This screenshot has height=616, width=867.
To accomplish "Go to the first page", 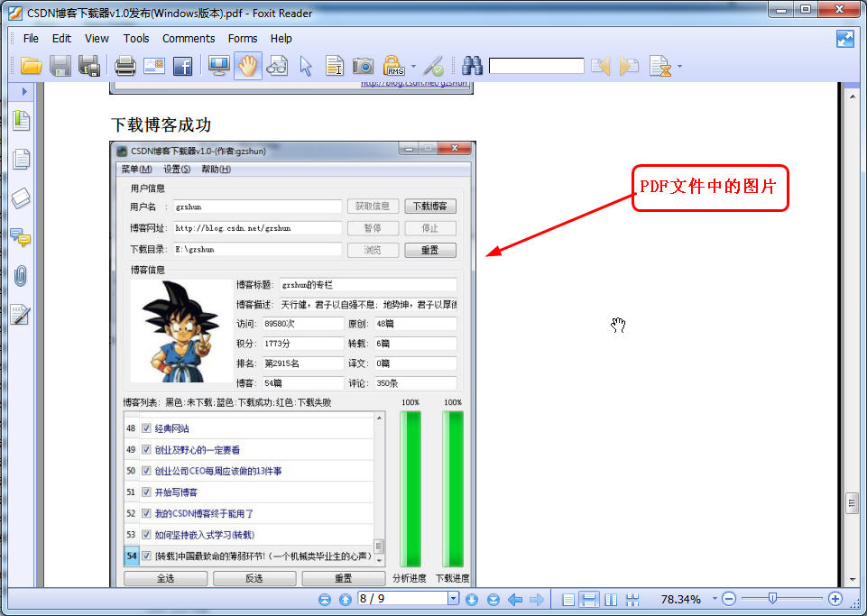I will point(325,600).
